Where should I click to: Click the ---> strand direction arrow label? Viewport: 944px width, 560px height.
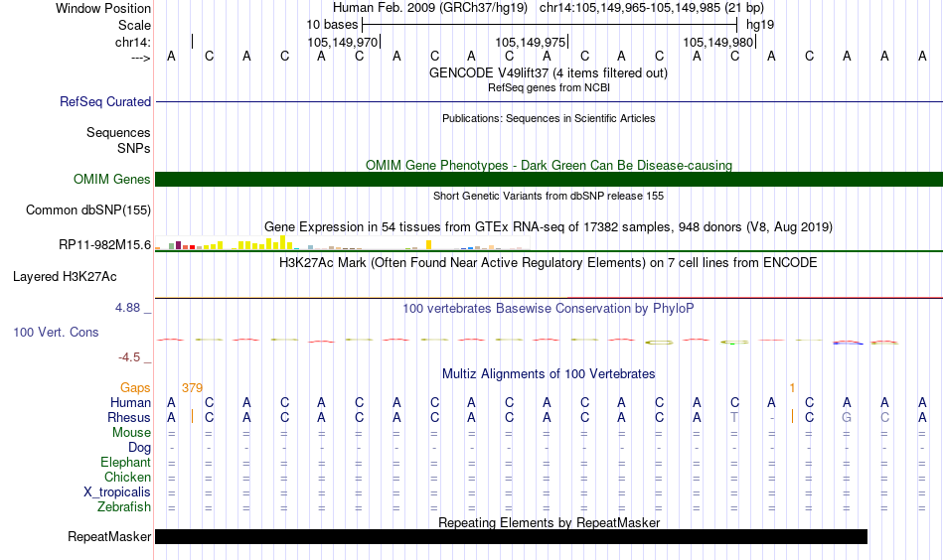(140, 58)
